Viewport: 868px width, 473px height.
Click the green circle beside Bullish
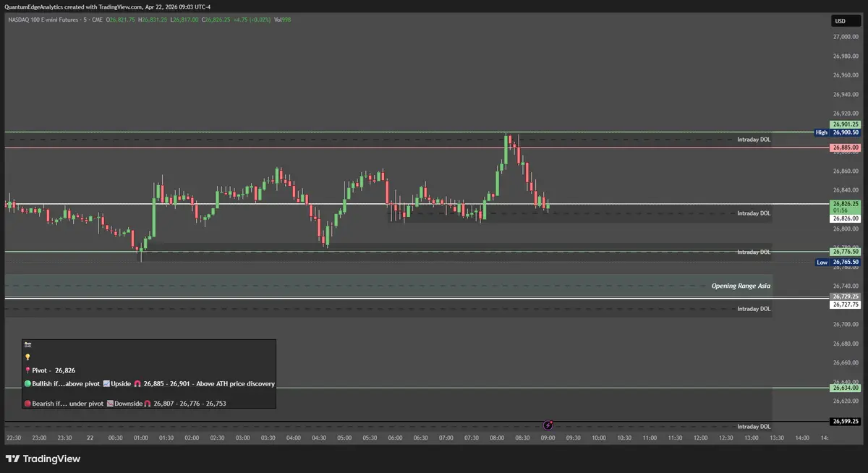[x=27, y=383]
